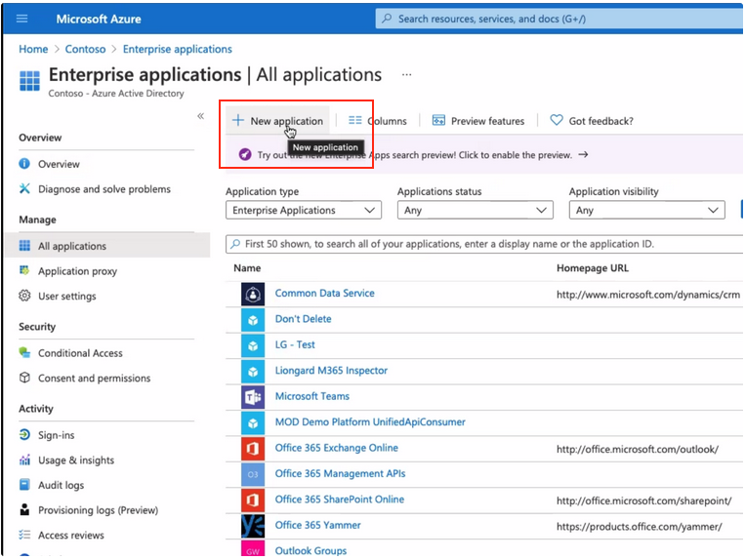Image resolution: width=745 pixels, height=560 pixels.
Task: Click the Enterprise applications grid icon by the title
Action: pos(29,80)
